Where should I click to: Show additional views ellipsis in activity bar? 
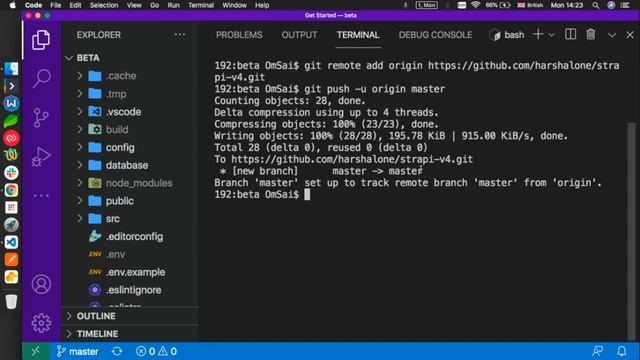(41, 196)
